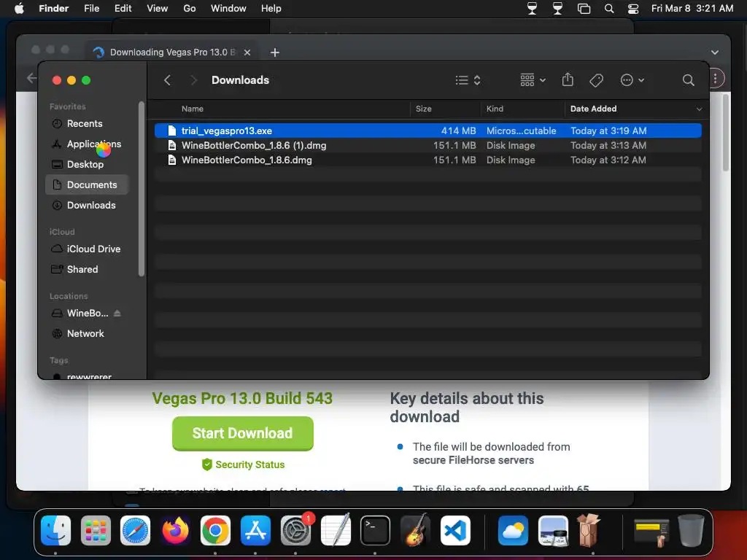Viewport: 747px width, 560px height.
Task: Open Visual Studio Code from the Dock
Action: pyautogui.click(x=455, y=531)
